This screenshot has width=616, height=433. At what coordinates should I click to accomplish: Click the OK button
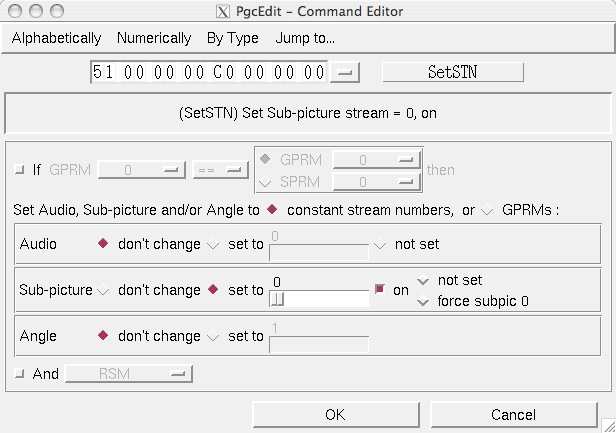click(x=336, y=415)
